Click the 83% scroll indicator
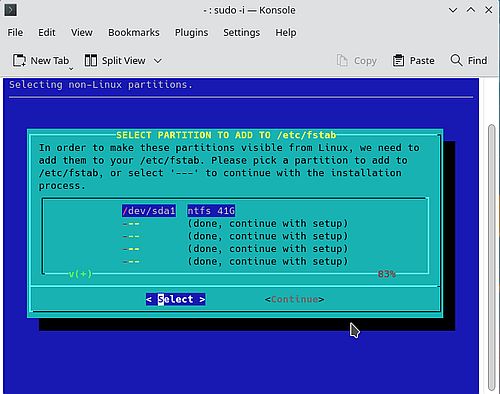The height and width of the screenshot is (394, 500). (387, 274)
